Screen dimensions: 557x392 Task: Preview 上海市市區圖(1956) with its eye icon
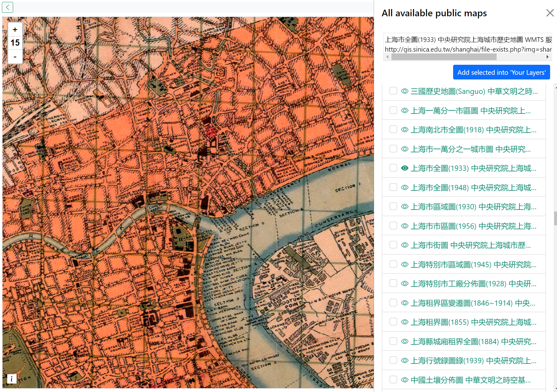(x=405, y=226)
